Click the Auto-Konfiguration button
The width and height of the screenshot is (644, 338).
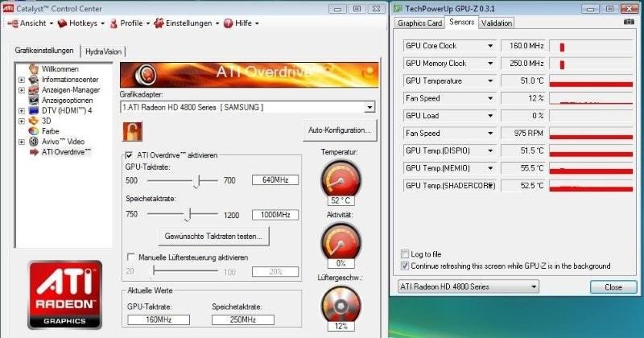(340, 130)
